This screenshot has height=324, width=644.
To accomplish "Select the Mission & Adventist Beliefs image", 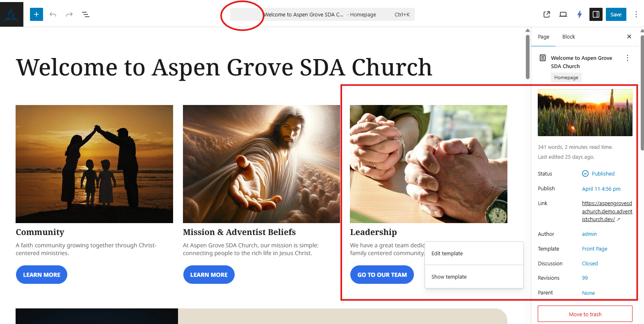I will pos(261,164).
